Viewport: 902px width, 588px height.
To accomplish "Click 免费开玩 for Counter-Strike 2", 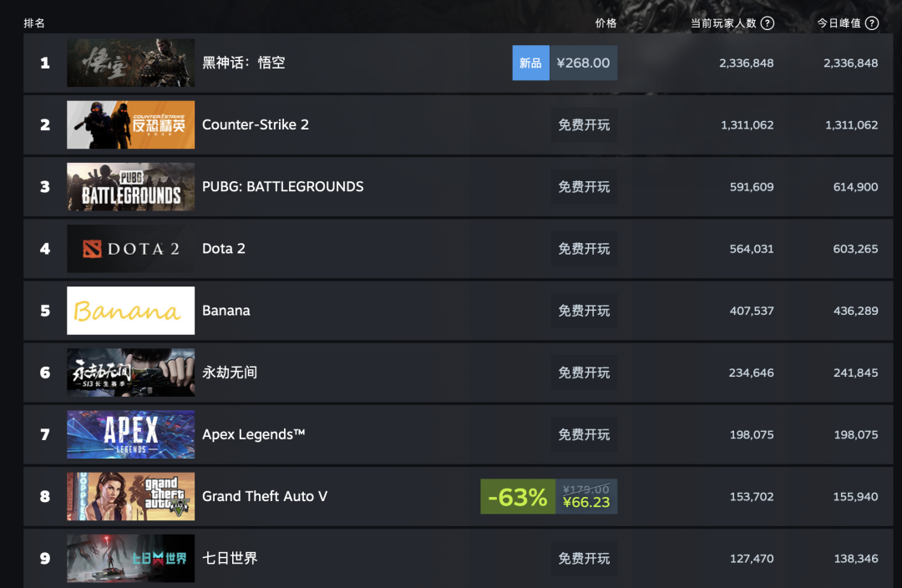I will coord(584,124).
